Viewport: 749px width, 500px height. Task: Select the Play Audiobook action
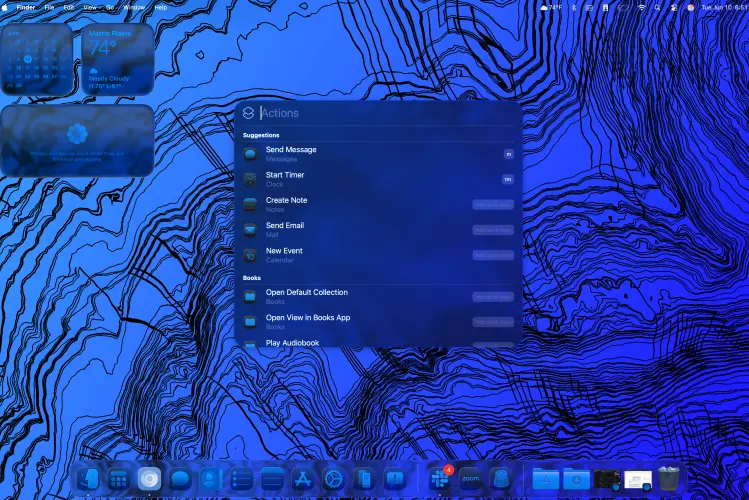378,342
